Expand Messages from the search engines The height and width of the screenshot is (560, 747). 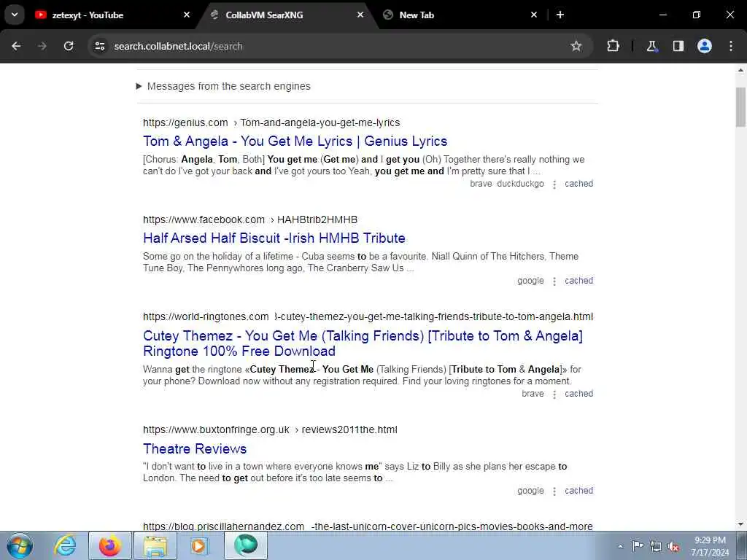223,86
